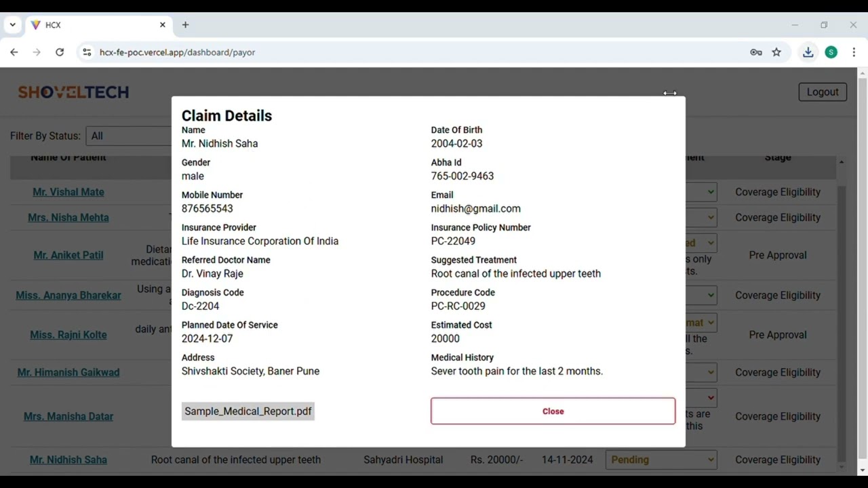Viewport: 868px width, 488px height.
Task: Open a new browser tab
Action: [185, 25]
